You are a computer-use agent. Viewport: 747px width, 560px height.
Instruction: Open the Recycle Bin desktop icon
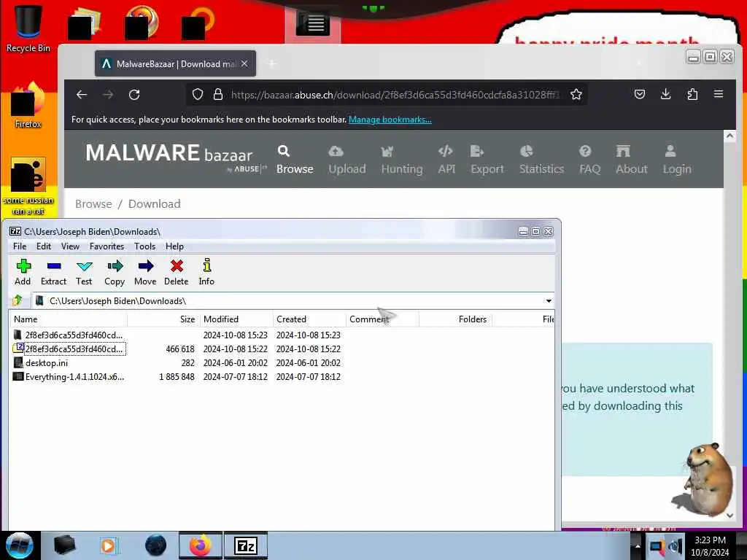(28, 28)
